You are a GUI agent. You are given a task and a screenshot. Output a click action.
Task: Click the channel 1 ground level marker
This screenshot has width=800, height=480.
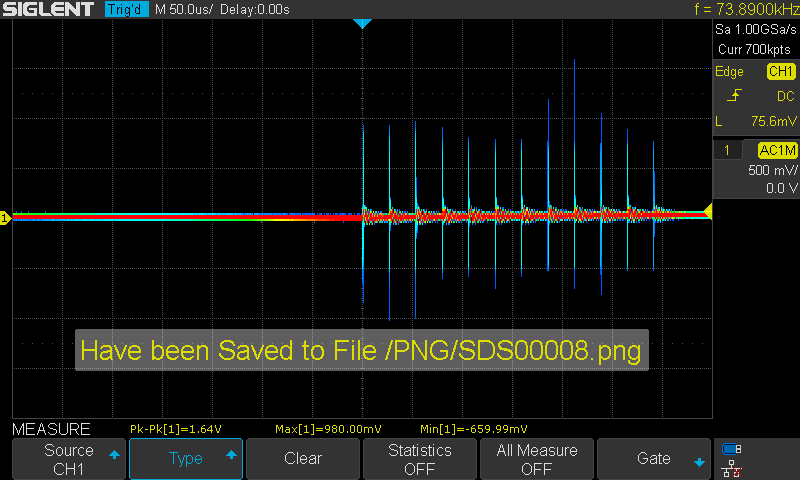[x=5, y=218]
